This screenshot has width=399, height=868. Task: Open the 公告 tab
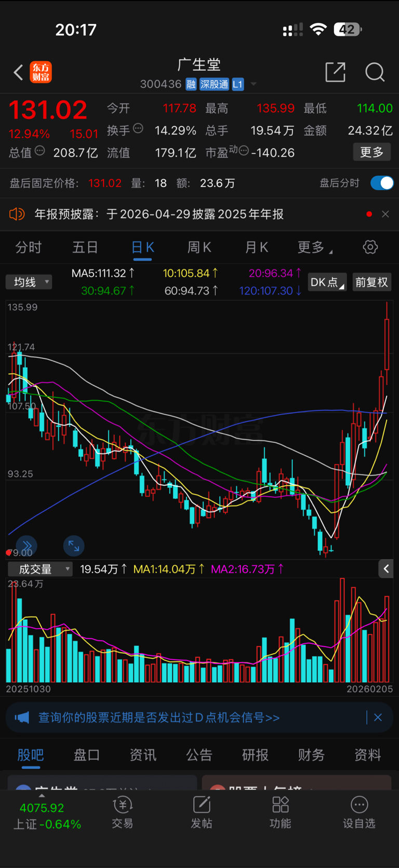(x=199, y=755)
